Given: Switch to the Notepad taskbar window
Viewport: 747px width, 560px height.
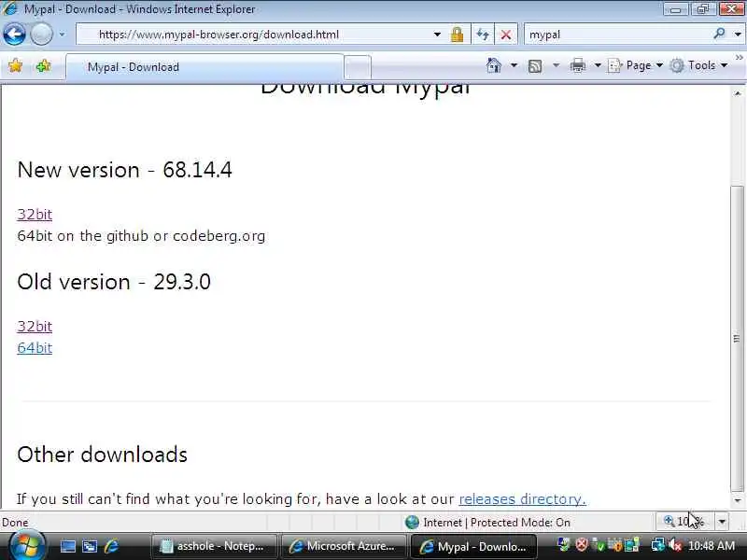Looking at the screenshot, I should click(213, 546).
